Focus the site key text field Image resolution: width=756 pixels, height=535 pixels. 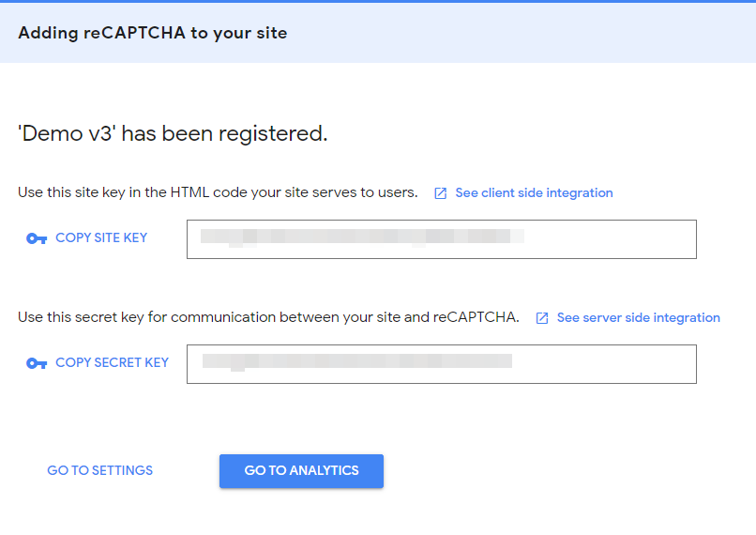tap(442, 239)
